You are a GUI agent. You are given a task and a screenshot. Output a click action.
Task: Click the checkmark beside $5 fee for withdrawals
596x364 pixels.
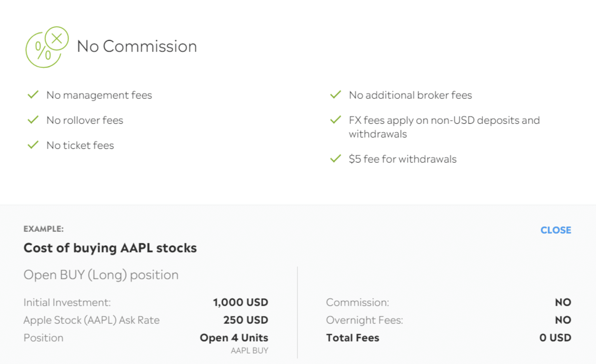336,158
